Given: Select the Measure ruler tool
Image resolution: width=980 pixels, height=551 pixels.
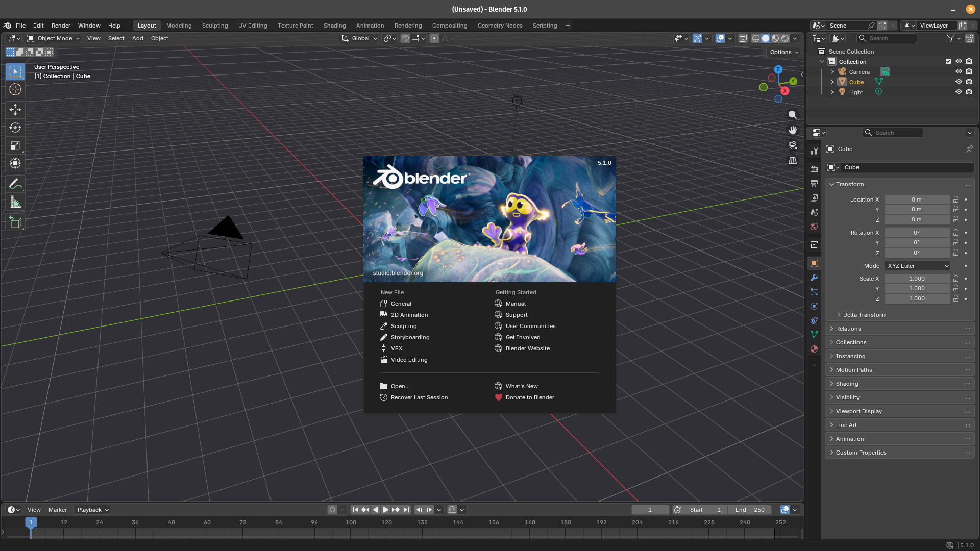Looking at the screenshot, I should [x=15, y=203].
